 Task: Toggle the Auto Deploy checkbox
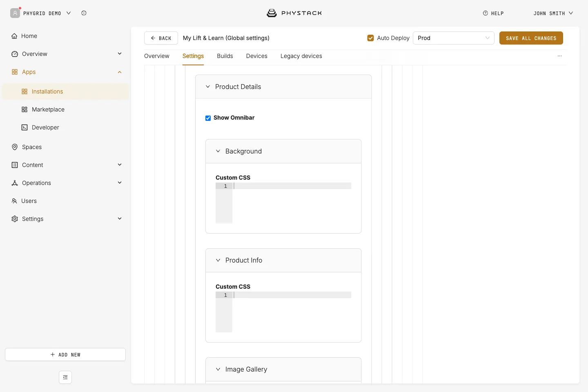point(371,38)
